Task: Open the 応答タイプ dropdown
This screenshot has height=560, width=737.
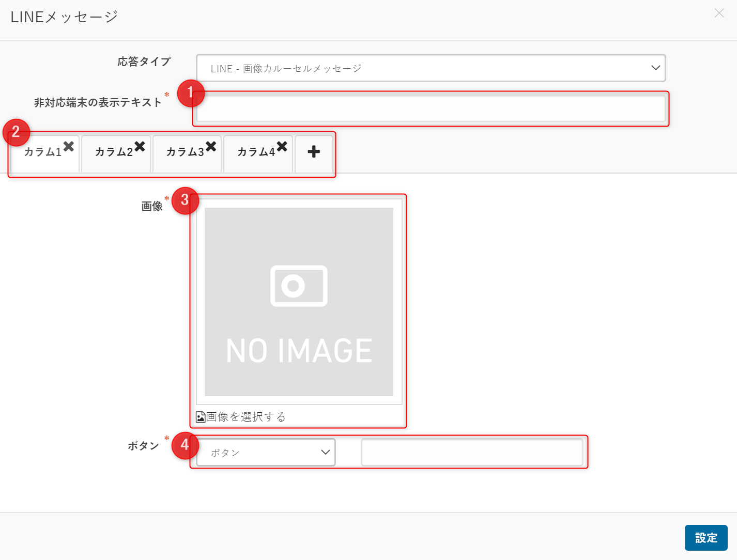Action: 431,68
